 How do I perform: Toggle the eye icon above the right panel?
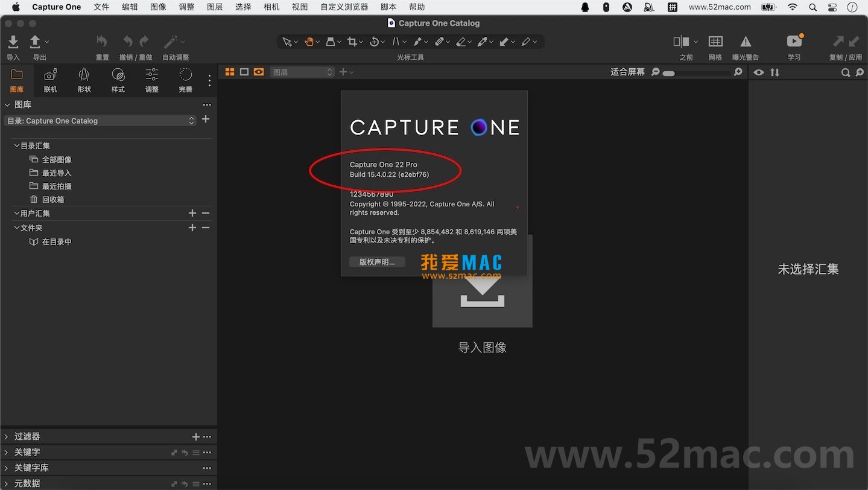point(758,72)
